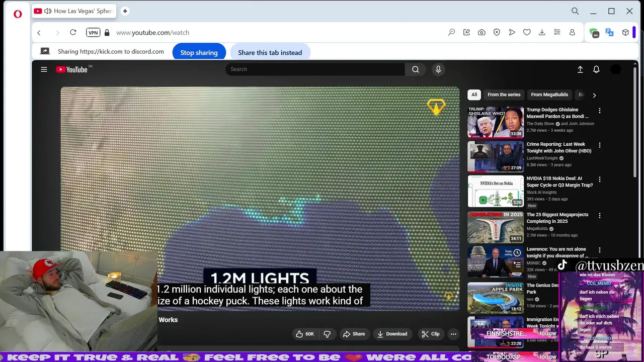The image size is (644, 362).
Task: Open options for Lawrence video
Action: click(599, 250)
